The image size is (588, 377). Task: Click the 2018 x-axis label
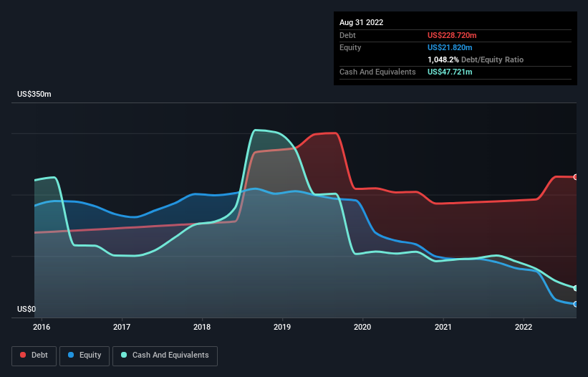click(x=202, y=327)
